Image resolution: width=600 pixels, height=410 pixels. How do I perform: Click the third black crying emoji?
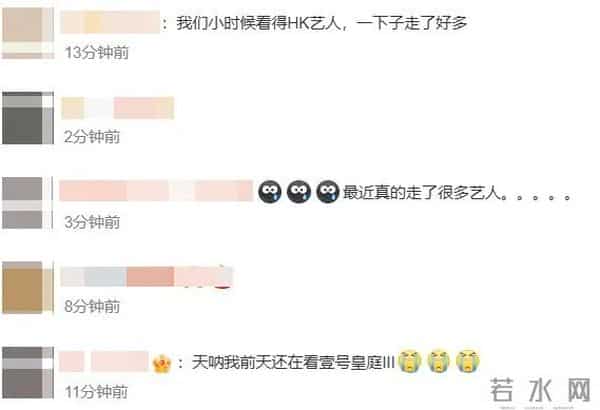328,191
